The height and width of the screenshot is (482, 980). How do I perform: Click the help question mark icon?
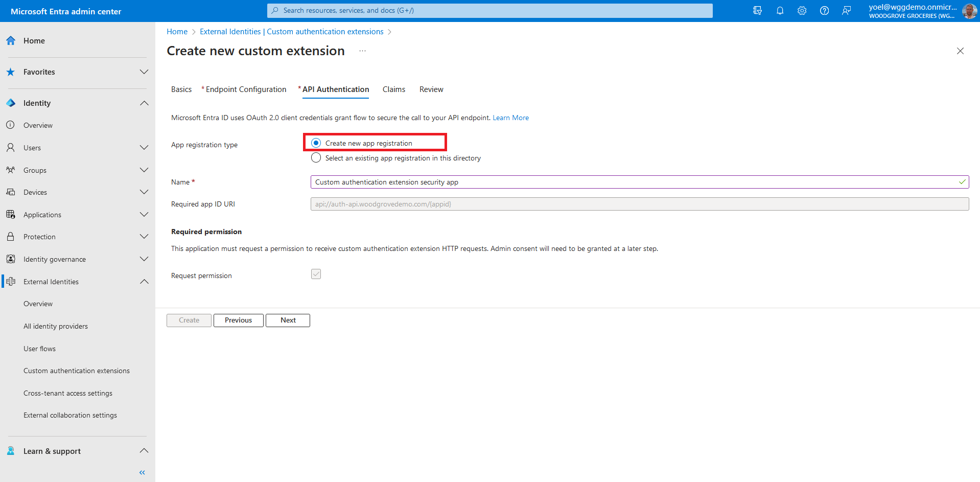pos(824,11)
